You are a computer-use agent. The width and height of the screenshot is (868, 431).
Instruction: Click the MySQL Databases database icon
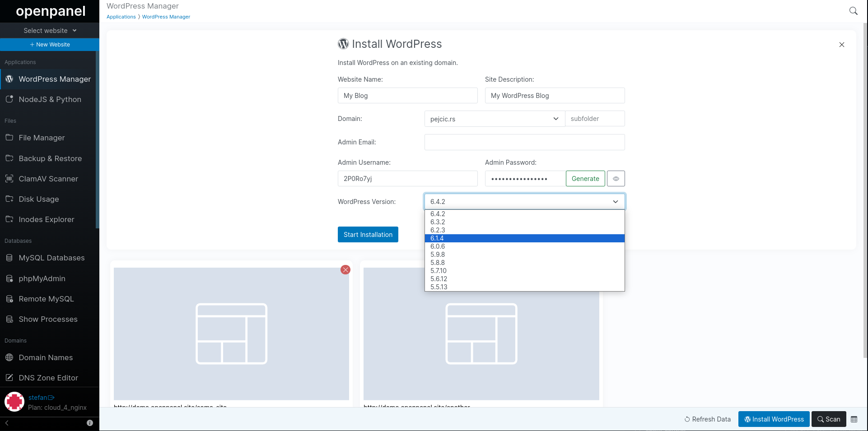pyautogui.click(x=9, y=258)
